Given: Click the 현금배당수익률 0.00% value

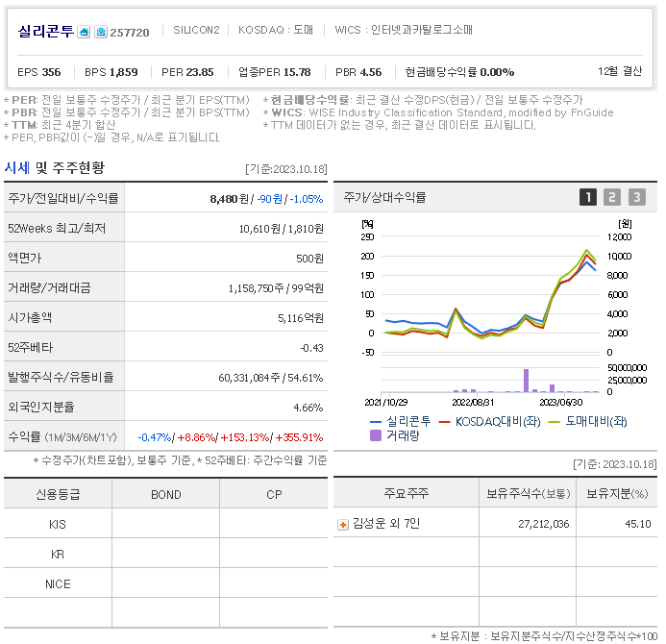Looking at the screenshot, I should [x=459, y=72].
